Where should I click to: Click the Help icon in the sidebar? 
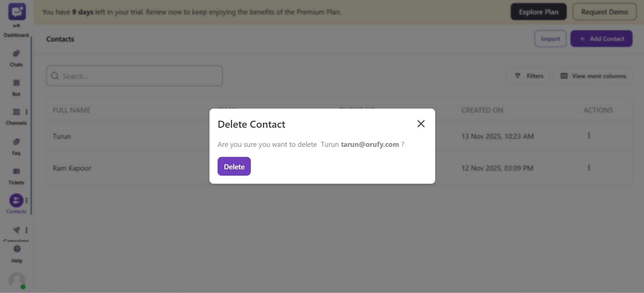(x=17, y=249)
